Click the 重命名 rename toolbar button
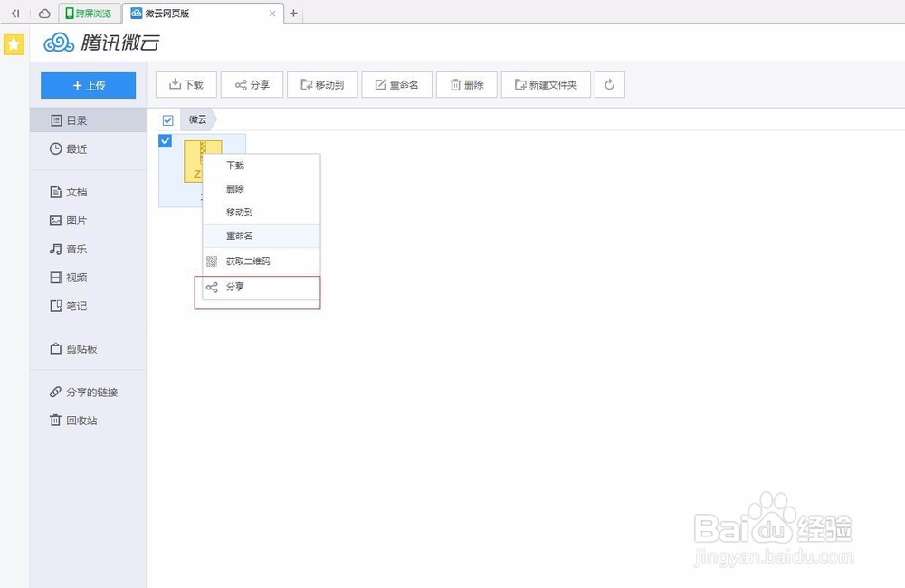Image resolution: width=905 pixels, height=588 pixels. (x=397, y=85)
